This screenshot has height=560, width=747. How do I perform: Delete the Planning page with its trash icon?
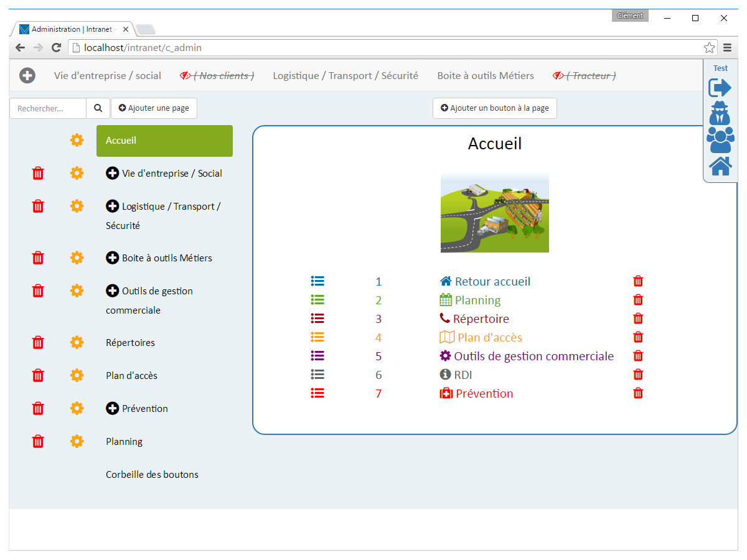38,441
